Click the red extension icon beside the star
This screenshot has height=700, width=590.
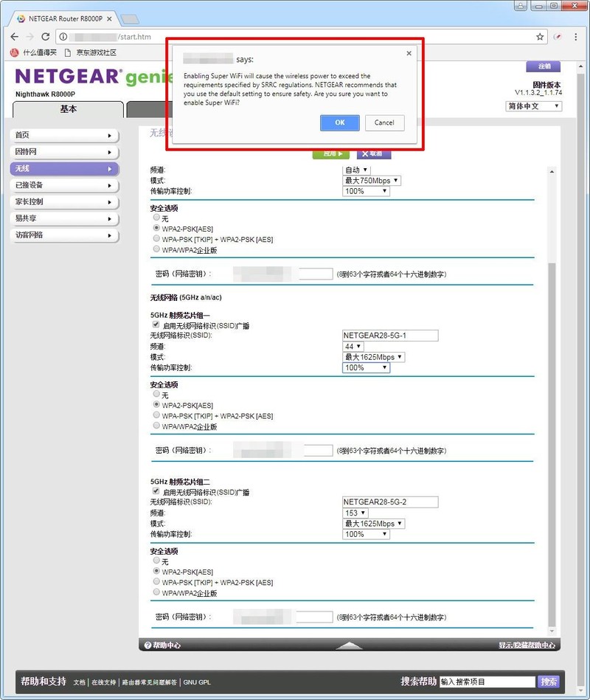coord(558,37)
